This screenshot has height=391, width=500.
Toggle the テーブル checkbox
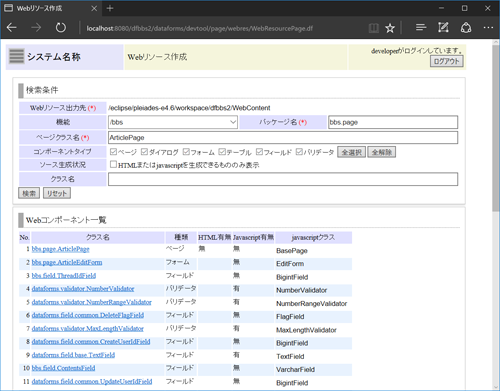[222, 152]
